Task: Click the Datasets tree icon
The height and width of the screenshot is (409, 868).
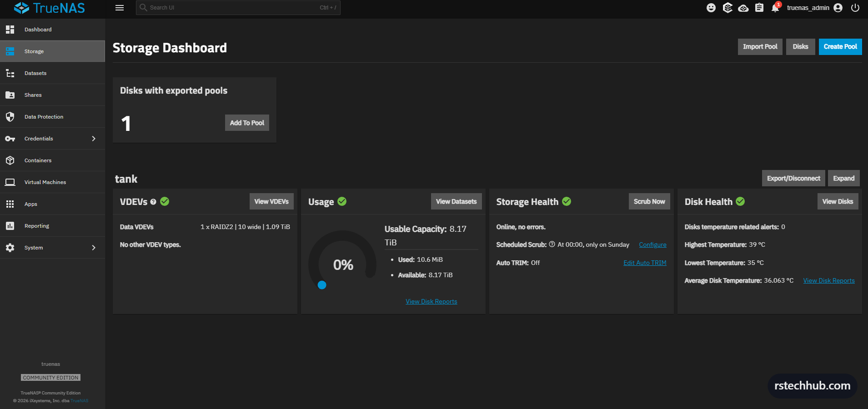Action: pos(10,73)
